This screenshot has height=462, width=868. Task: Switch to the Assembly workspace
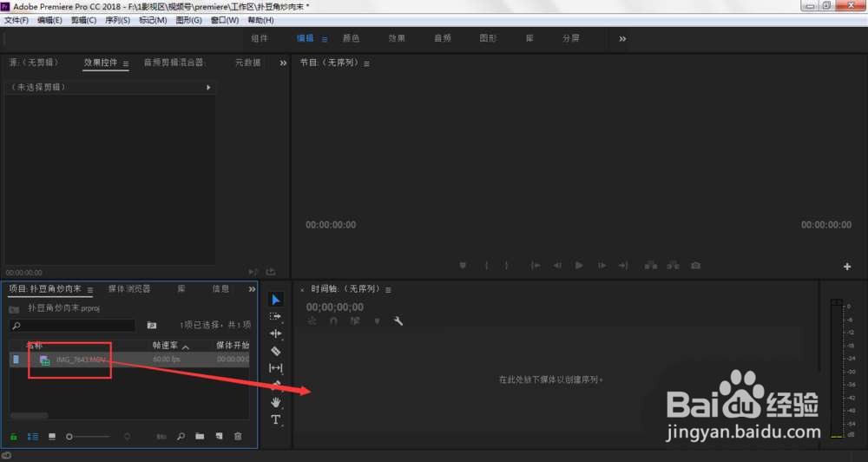(x=259, y=38)
